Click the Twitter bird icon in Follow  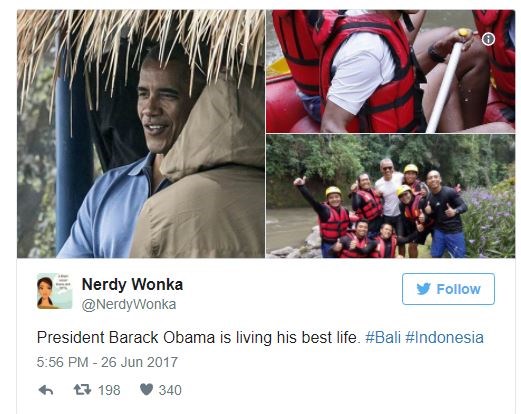[423, 289]
